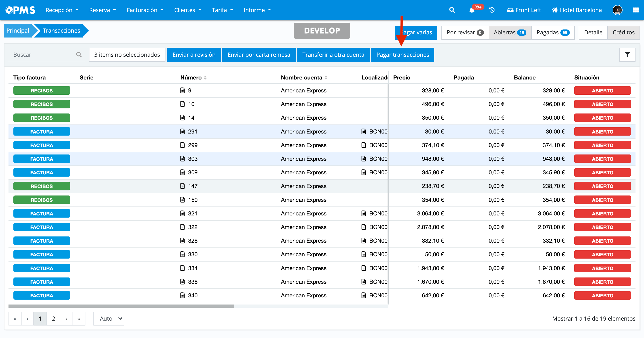Screen dimensions: 644x338
Task: Click the history clock icon
Action: coord(491,10)
